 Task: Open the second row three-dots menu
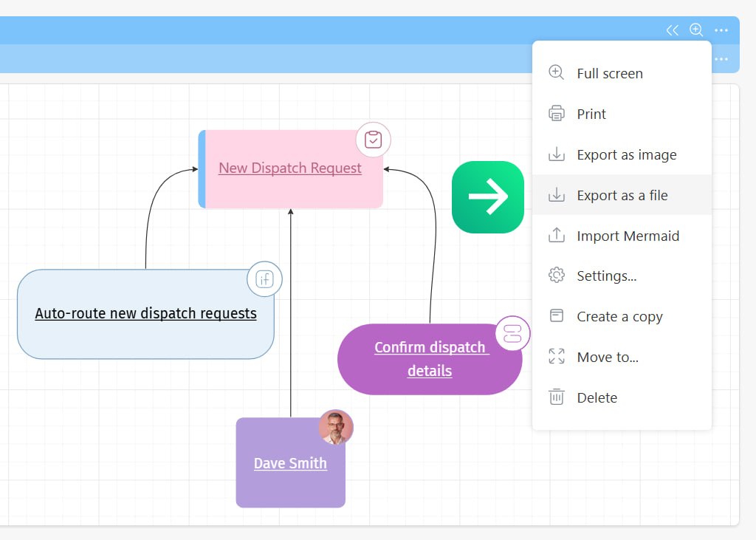(721, 59)
